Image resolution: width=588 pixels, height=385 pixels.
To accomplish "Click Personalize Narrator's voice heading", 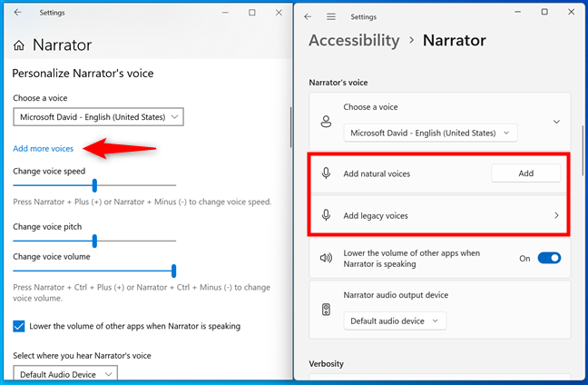I will click(83, 74).
